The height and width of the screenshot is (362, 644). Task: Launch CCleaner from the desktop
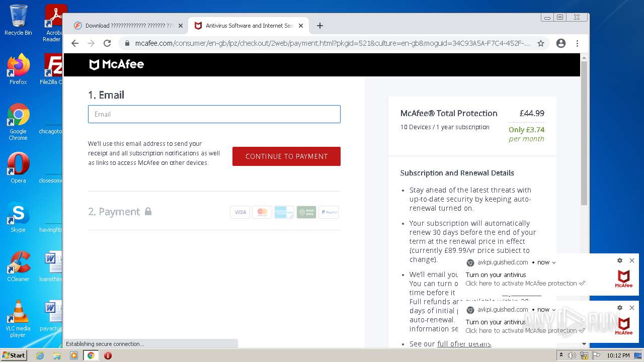point(18,266)
